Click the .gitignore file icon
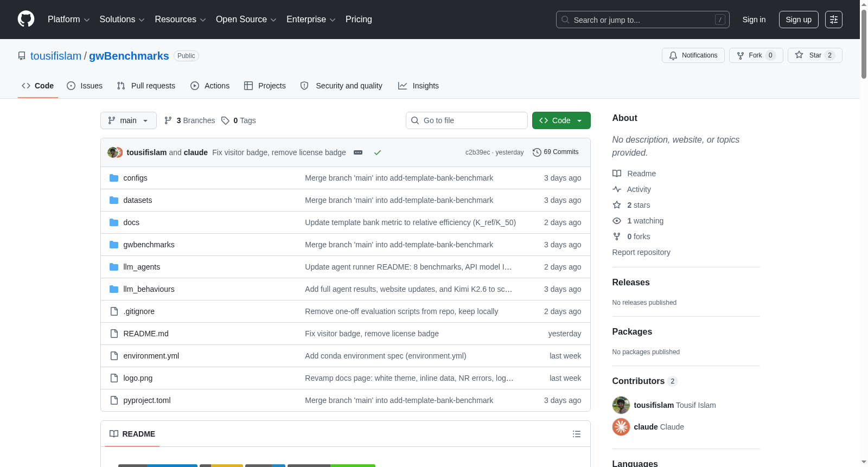This screenshot has width=868, height=467. click(114, 311)
